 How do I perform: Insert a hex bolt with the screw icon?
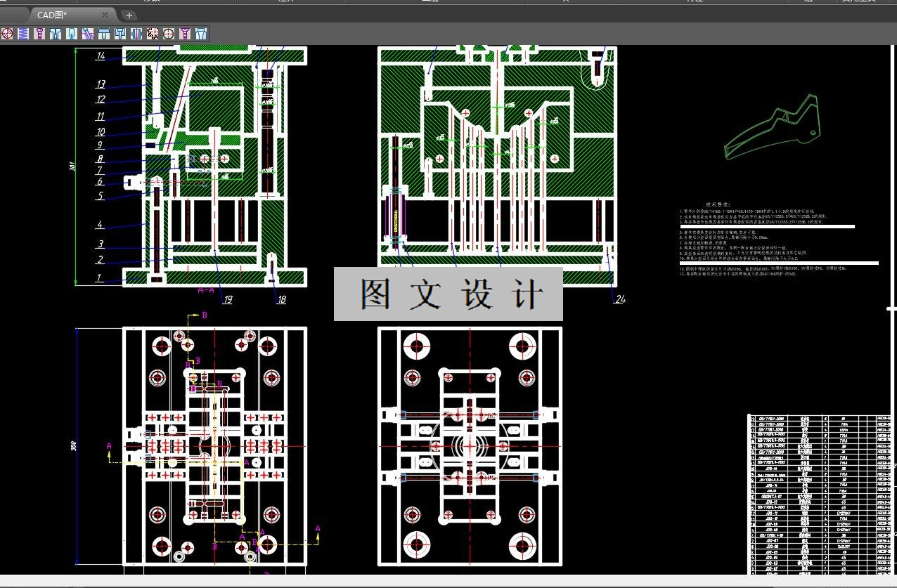click(x=39, y=33)
